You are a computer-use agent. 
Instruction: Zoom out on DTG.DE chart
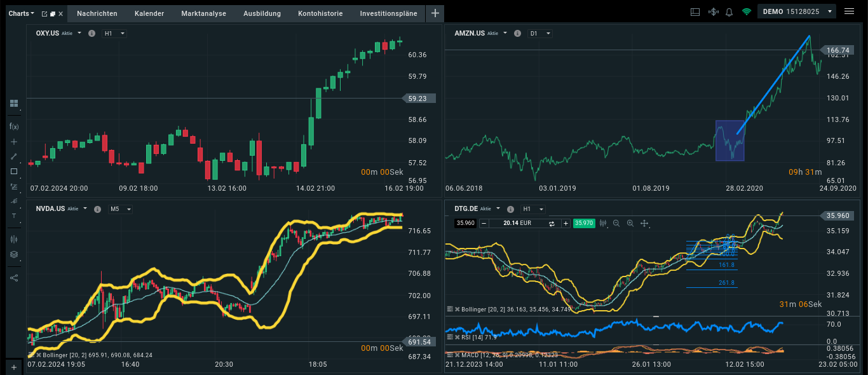[x=616, y=223]
